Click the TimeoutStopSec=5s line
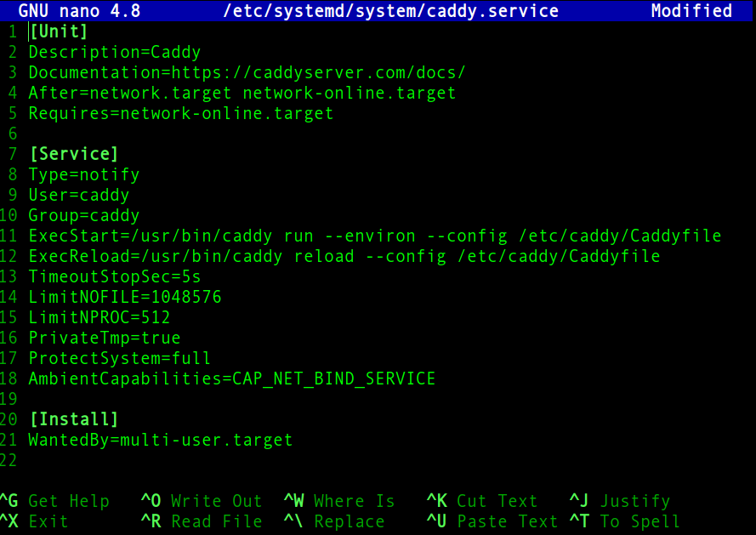The height and width of the screenshot is (535, 756). tap(115, 276)
